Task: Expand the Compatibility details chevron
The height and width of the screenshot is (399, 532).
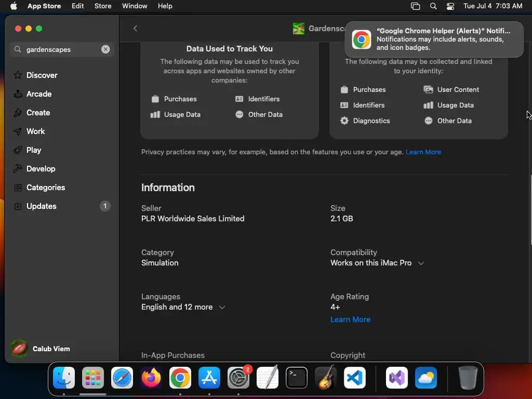Action: point(421,263)
